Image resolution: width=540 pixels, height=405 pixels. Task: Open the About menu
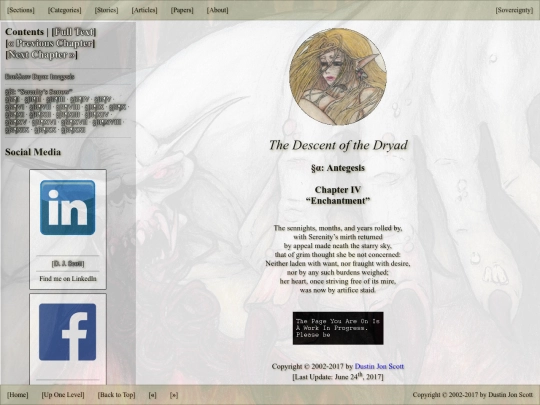(x=217, y=10)
